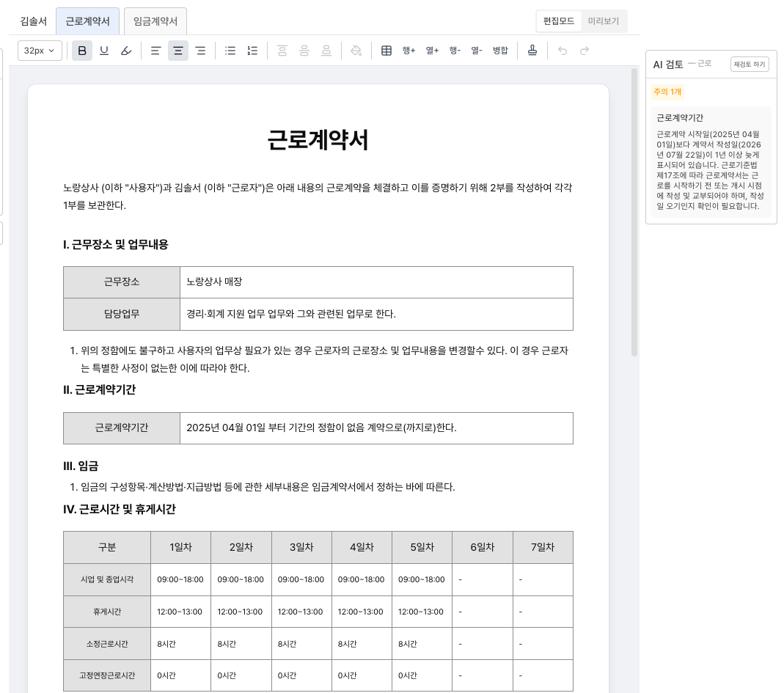Viewport: 784px width, 693px height.
Task: Click the 소정근로시간 row header
Action: [107, 644]
